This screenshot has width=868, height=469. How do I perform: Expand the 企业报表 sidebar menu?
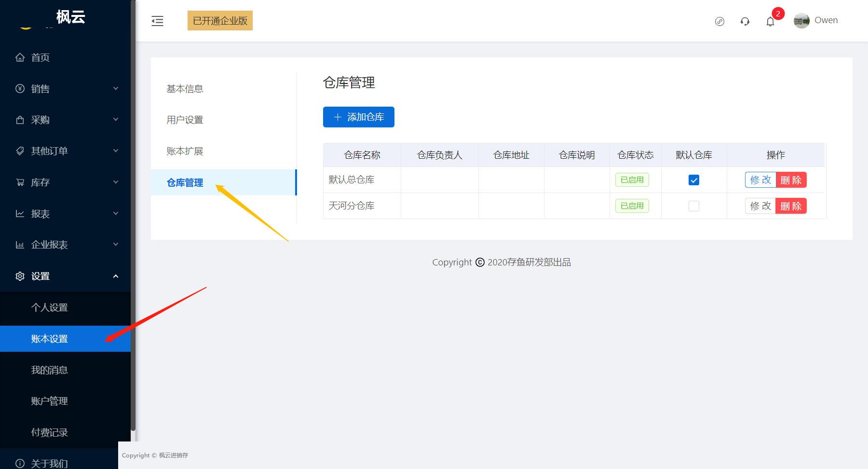point(65,245)
